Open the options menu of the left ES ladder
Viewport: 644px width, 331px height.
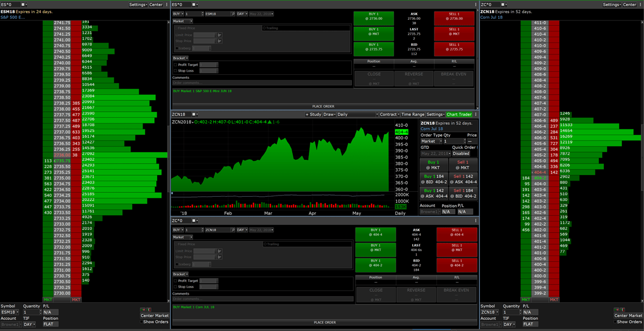point(167,4)
